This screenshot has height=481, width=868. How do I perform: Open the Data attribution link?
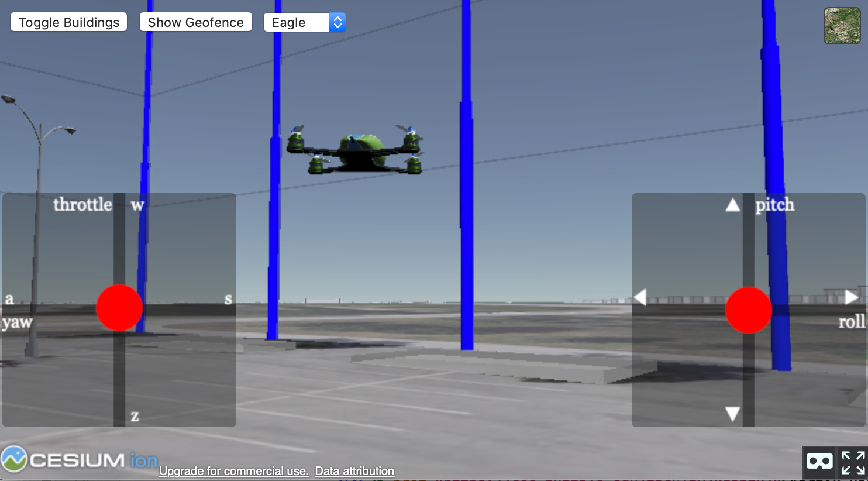coord(354,471)
